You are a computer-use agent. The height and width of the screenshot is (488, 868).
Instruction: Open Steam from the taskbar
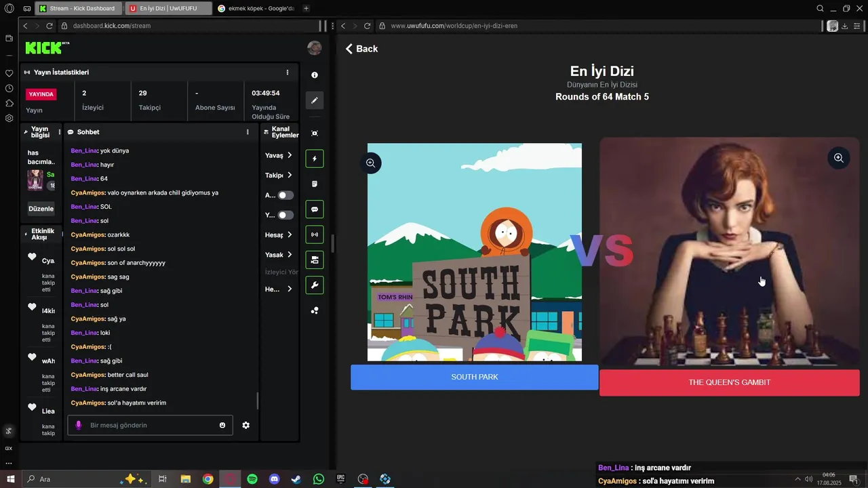296,479
